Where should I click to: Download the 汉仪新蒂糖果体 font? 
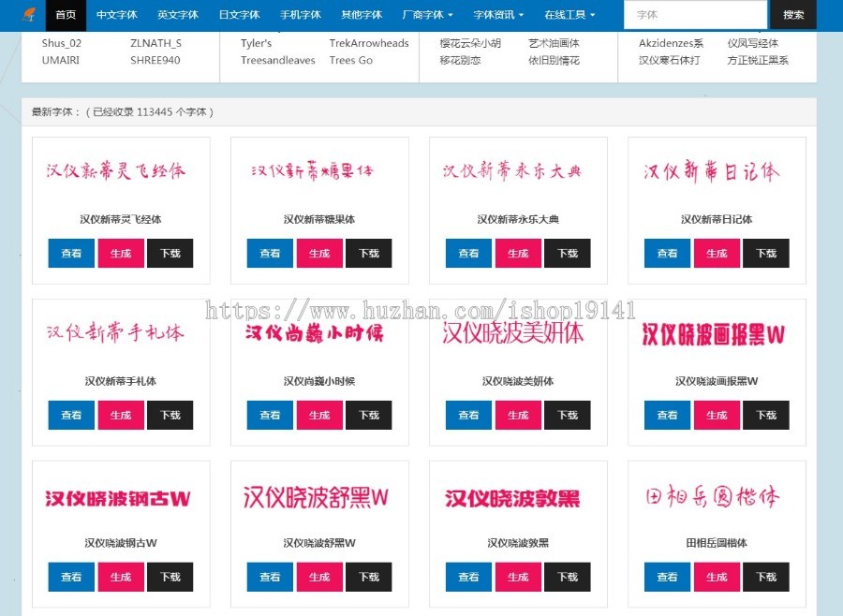(x=369, y=253)
